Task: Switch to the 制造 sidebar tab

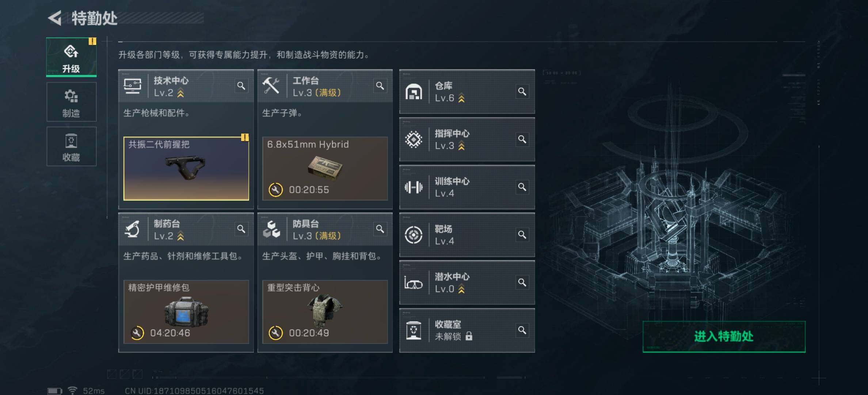Action: (71, 102)
